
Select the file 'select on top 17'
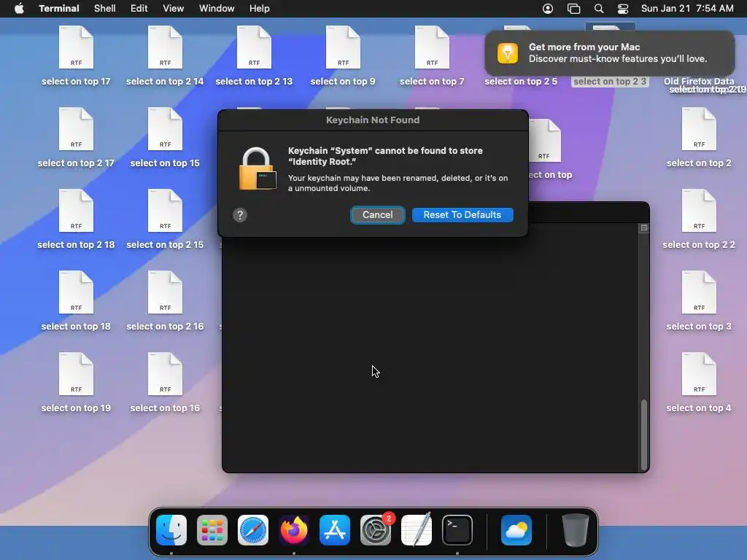(76, 47)
